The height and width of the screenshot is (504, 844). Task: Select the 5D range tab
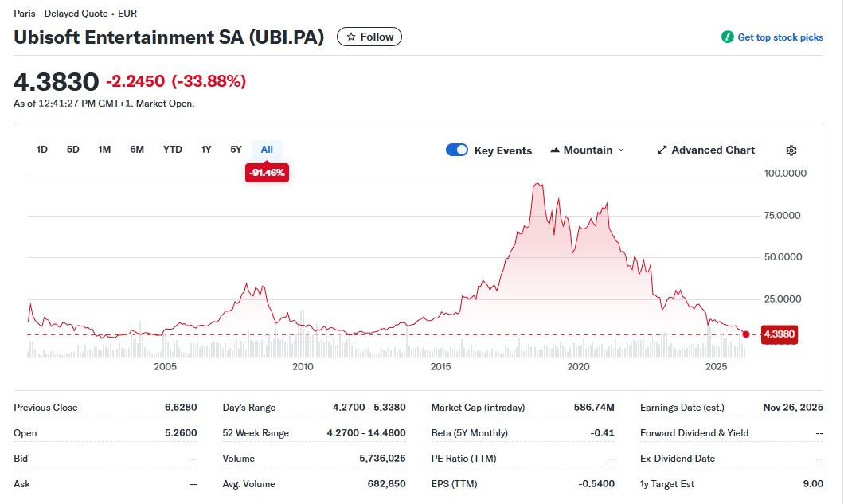72,150
